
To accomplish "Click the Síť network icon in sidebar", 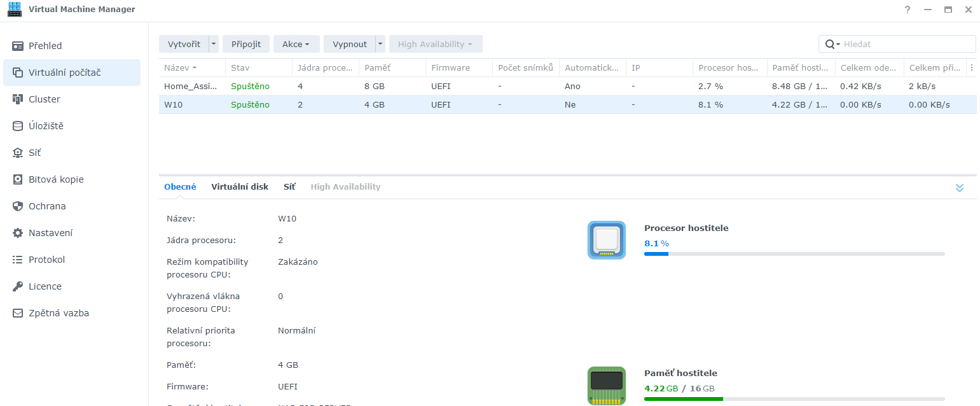I will point(18,153).
